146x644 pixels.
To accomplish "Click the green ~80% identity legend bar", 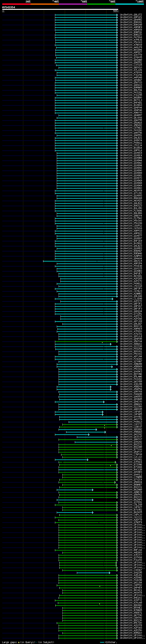I will coord(101,4).
